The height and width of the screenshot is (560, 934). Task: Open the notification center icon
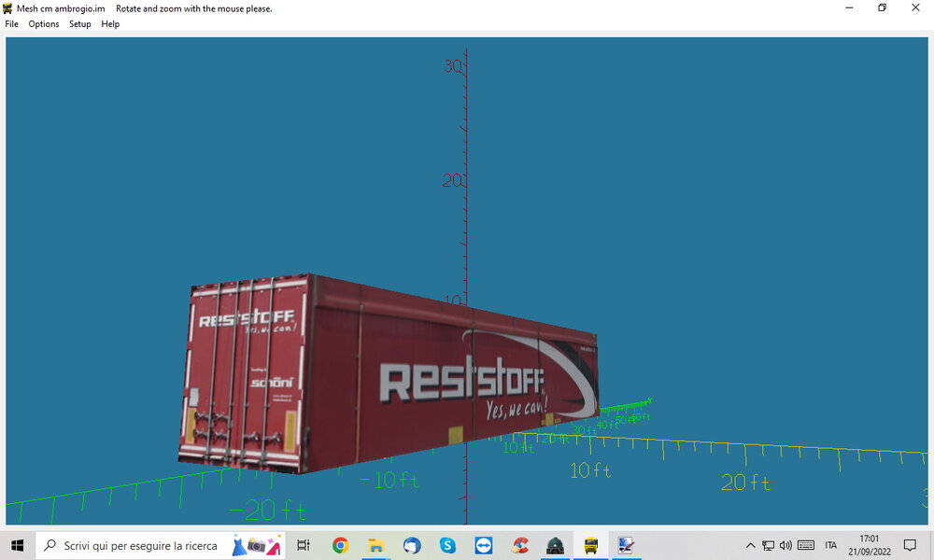click(x=910, y=545)
